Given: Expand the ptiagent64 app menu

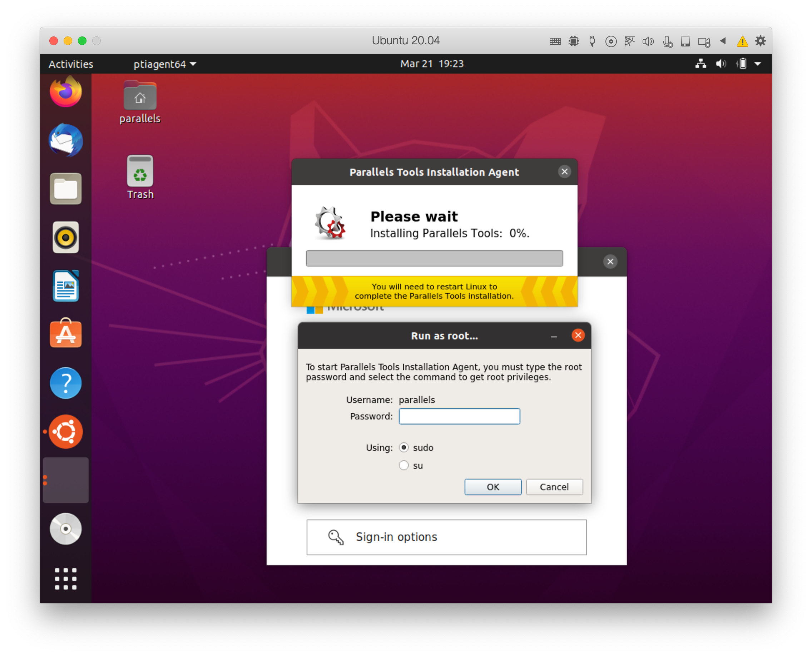Looking at the screenshot, I should point(165,64).
